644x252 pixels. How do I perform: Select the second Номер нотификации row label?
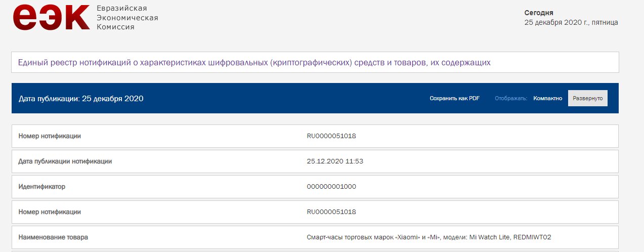(x=50, y=212)
